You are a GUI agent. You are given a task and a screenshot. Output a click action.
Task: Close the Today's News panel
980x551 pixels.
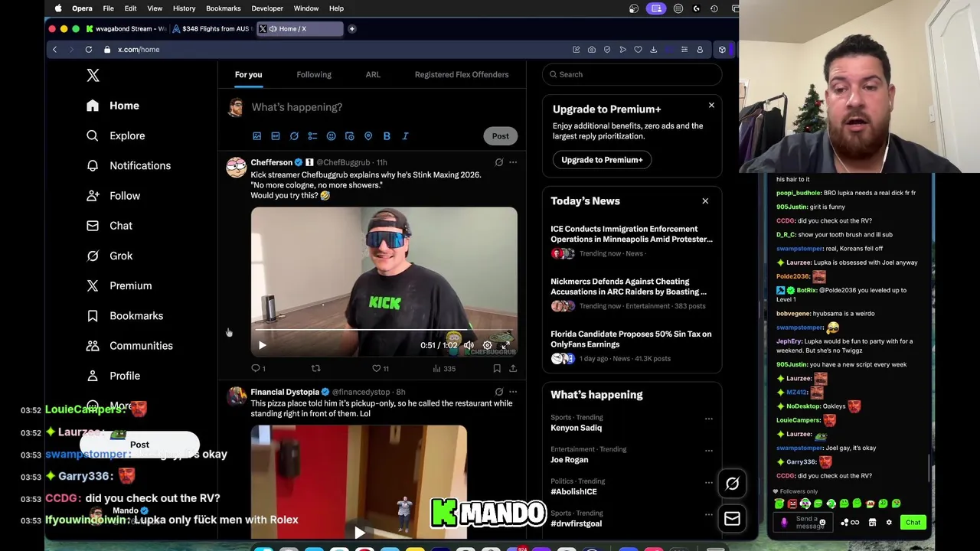pos(705,201)
